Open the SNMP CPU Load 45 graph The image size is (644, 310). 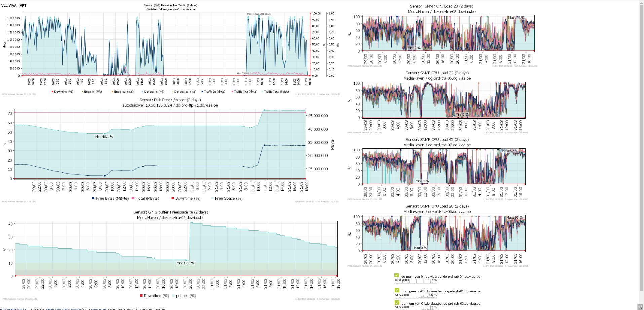point(437,169)
